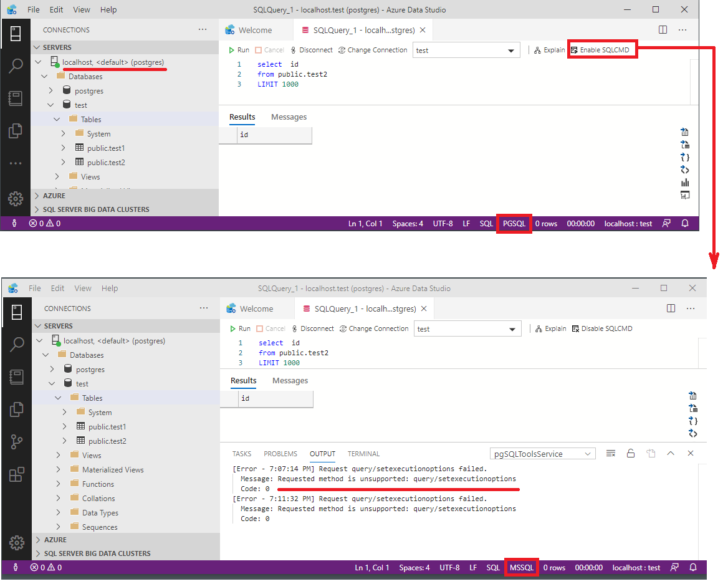Open Explorer files icon in top window activity bar

tap(16, 130)
